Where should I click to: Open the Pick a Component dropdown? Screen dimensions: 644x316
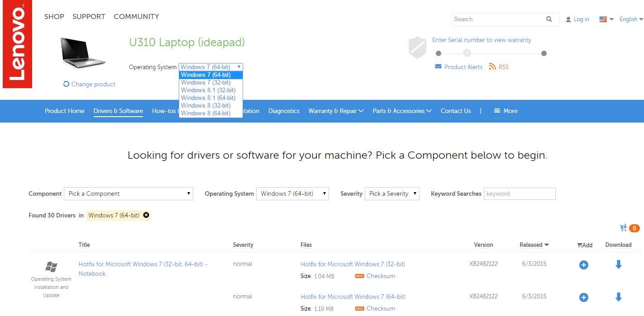129,193
